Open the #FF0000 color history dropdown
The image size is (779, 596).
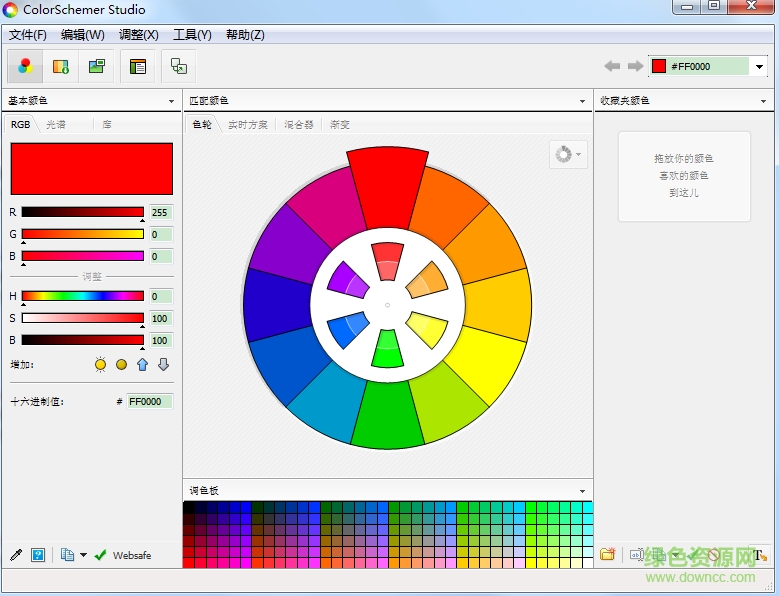pos(759,67)
